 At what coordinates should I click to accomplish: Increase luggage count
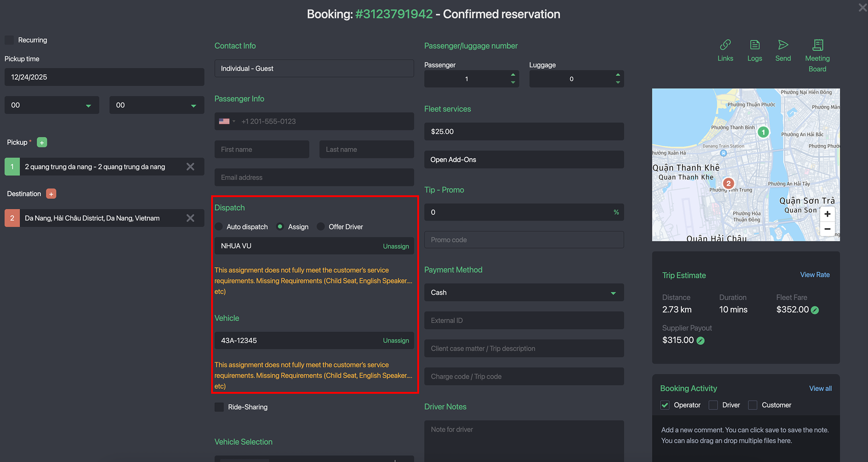[x=618, y=75]
